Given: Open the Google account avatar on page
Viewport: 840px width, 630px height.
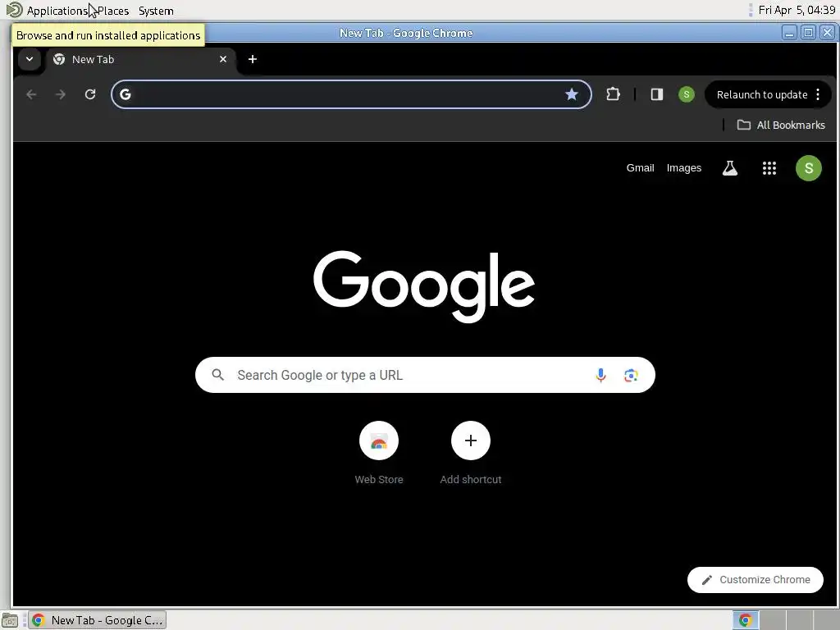Looking at the screenshot, I should [808, 168].
